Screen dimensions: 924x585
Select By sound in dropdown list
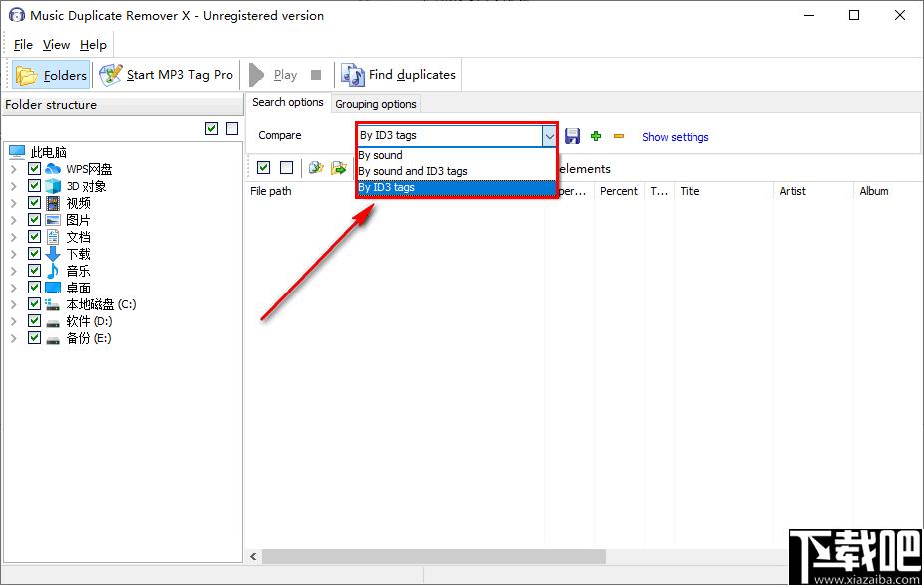457,155
